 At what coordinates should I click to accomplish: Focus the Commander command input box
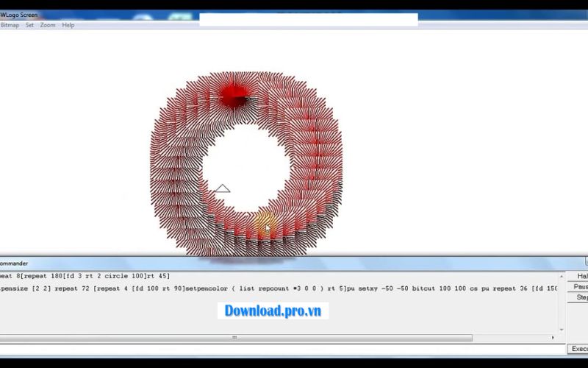pos(279,349)
